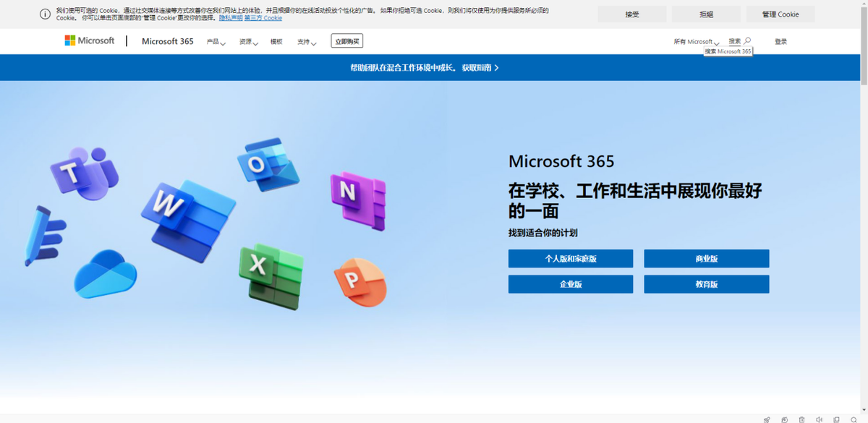Expand the 所有 Microsoft dropdown
The height and width of the screenshot is (423, 868).
point(696,42)
